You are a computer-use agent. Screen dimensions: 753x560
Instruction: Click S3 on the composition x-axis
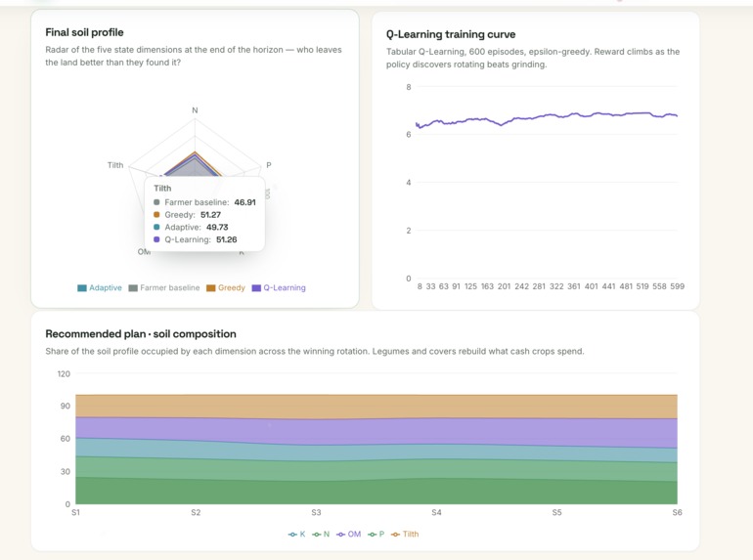(316, 512)
